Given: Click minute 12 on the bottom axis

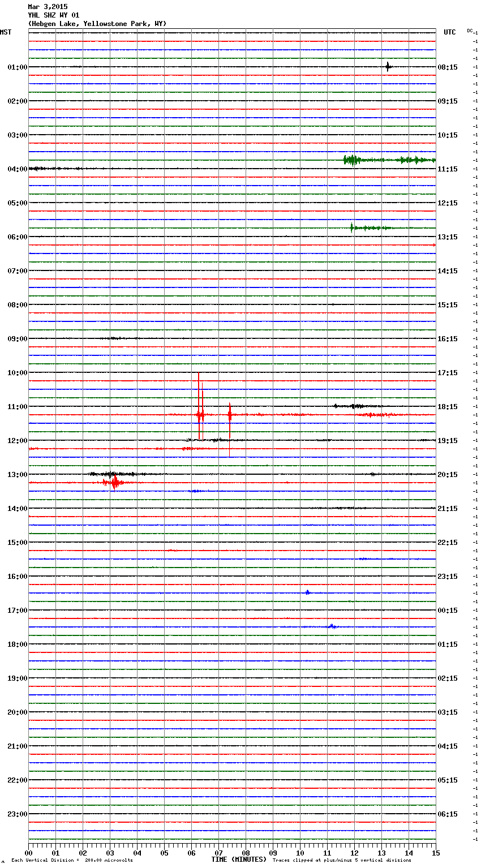Looking at the screenshot, I should (x=354, y=853).
